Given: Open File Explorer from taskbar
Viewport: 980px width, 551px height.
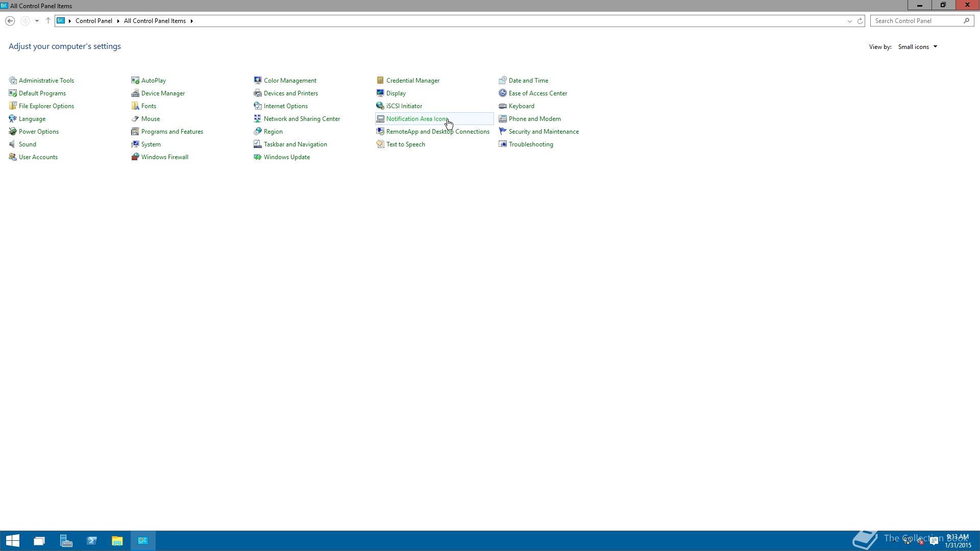Looking at the screenshot, I should pos(117,541).
